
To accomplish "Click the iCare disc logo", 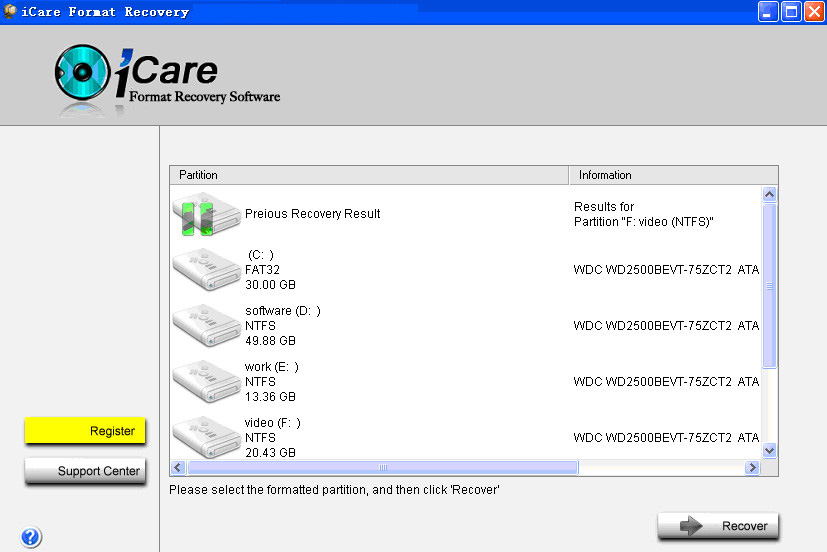I will [82, 73].
